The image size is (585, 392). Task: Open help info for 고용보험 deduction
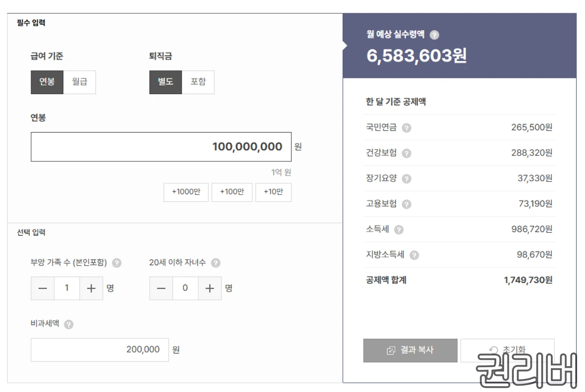tap(407, 204)
